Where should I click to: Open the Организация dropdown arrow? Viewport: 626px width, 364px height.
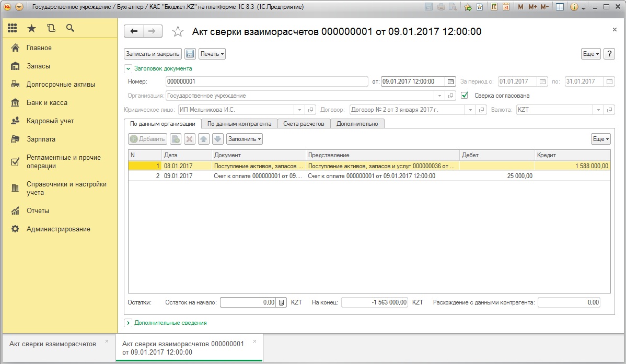pyautogui.click(x=439, y=96)
